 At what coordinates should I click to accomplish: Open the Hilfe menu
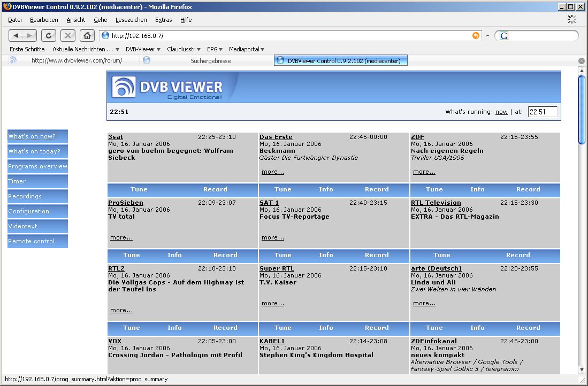pos(186,20)
